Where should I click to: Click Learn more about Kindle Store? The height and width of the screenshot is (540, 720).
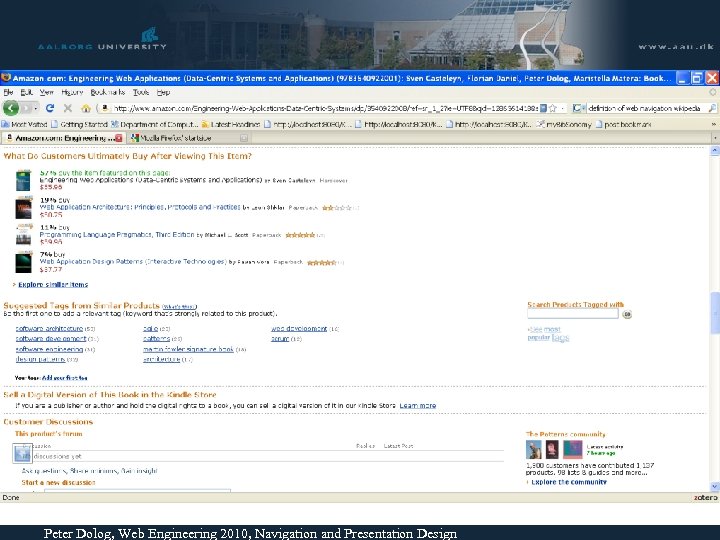tap(417, 405)
